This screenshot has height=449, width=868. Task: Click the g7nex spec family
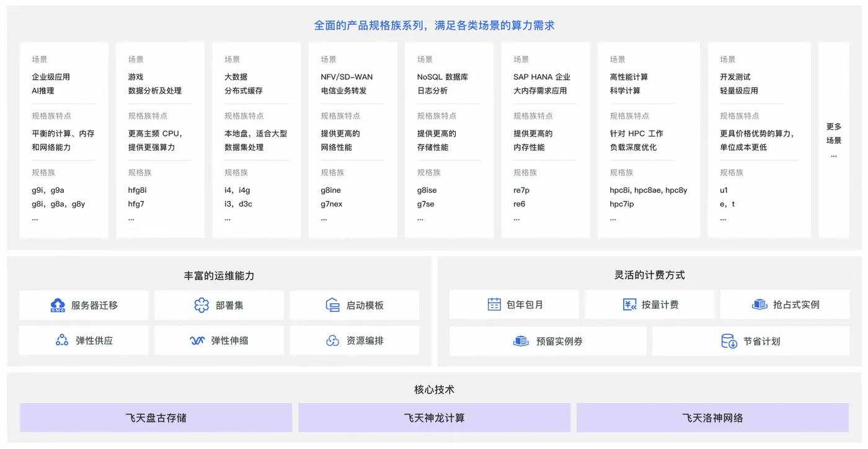tap(332, 204)
